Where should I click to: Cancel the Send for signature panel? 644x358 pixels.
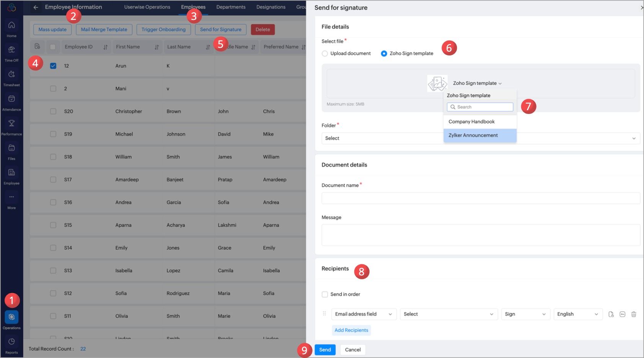pos(353,350)
